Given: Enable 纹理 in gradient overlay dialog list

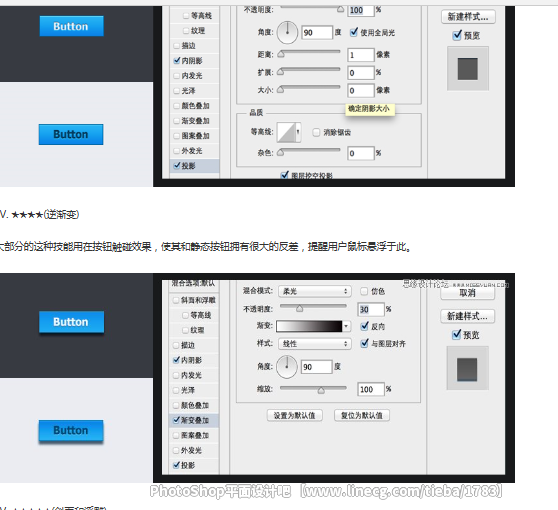Looking at the screenshot, I should pos(185,330).
